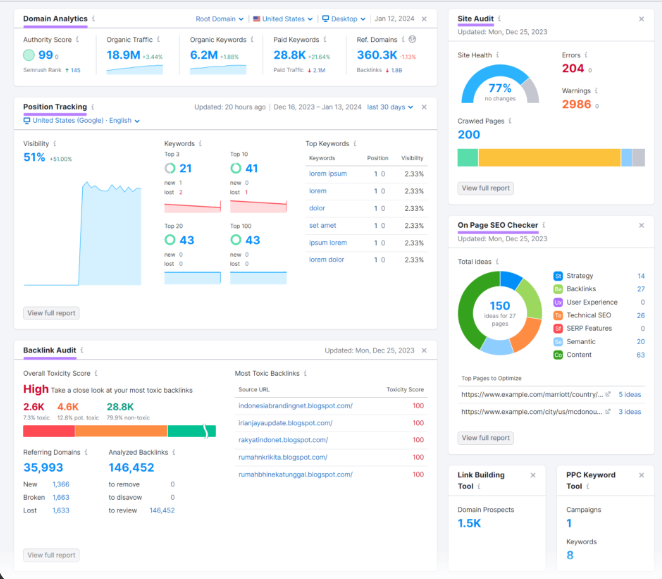The width and height of the screenshot is (662, 579).
Task: Open the indonesiabrandingnet.blogspot.com link
Action: pyautogui.click(x=296, y=406)
